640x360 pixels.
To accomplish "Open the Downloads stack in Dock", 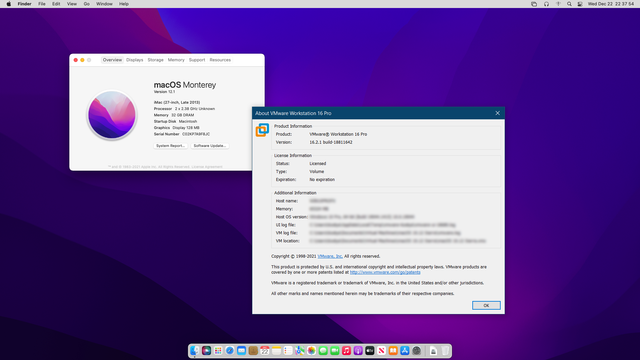I will [433, 351].
